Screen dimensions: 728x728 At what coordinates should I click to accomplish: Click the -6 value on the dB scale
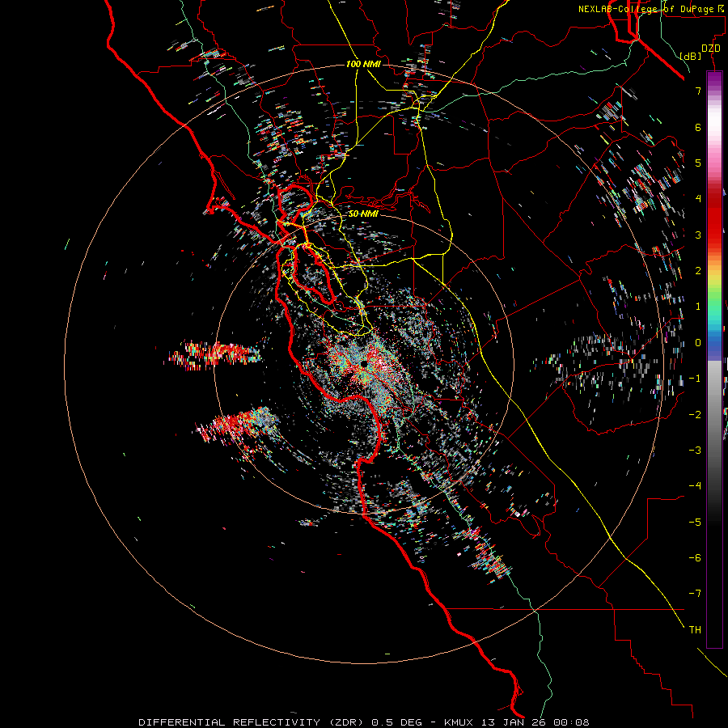(x=695, y=557)
